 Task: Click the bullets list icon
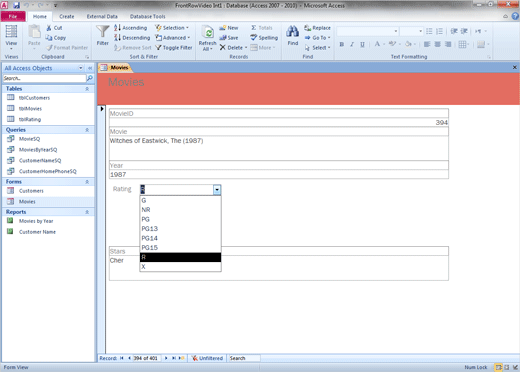pos(429,31)
